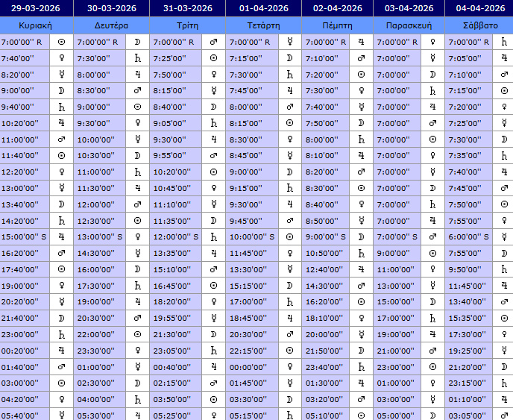Image resolution: width=513 pixels, height=420 pixels.
Task: Click the 01-04-2026 date header
Action: (263, 8)
